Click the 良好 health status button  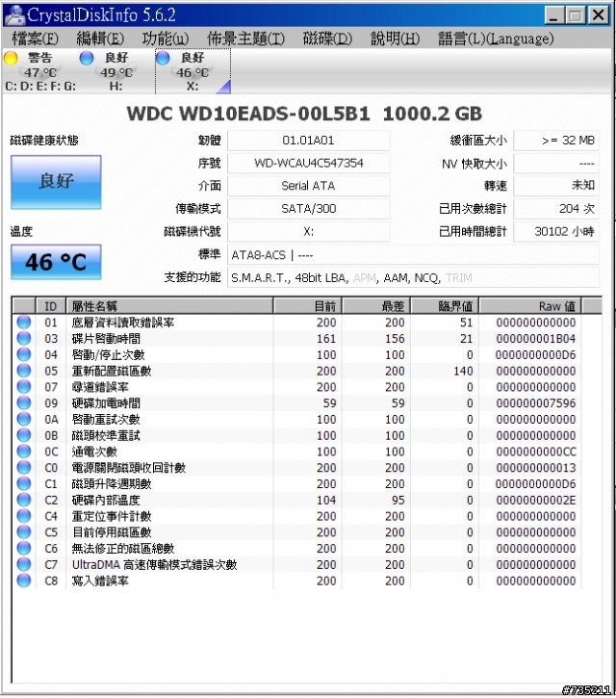click(x=56, y=182)
